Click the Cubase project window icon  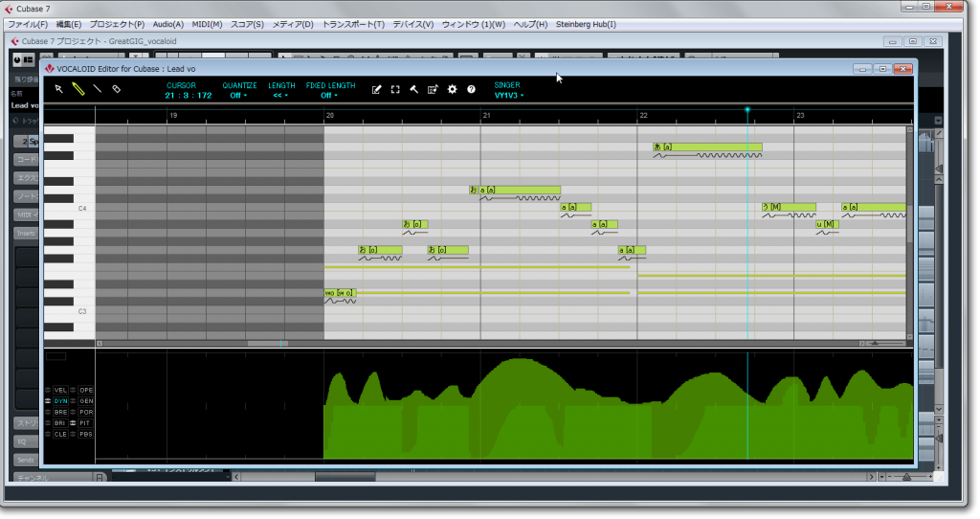(15, 41)
